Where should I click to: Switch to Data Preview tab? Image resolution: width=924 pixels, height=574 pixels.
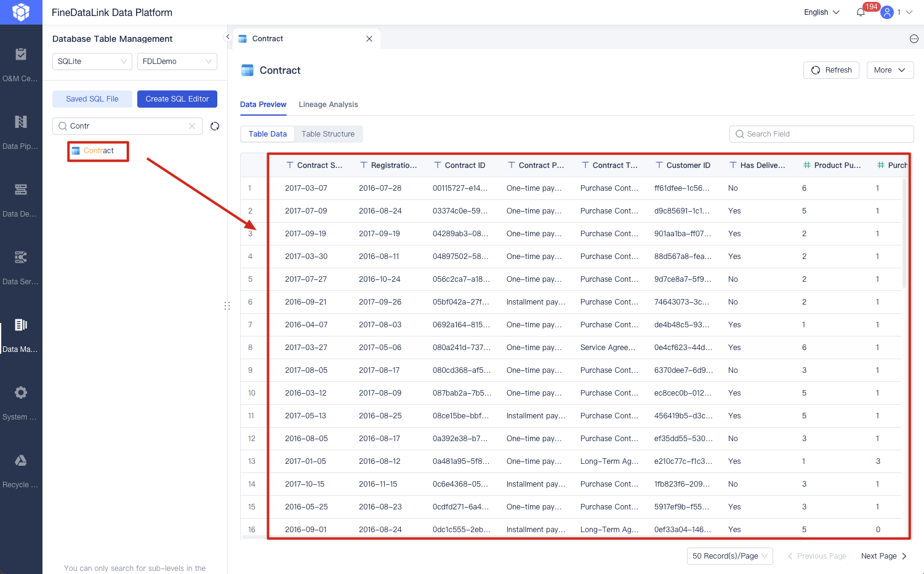click(263, 105)
